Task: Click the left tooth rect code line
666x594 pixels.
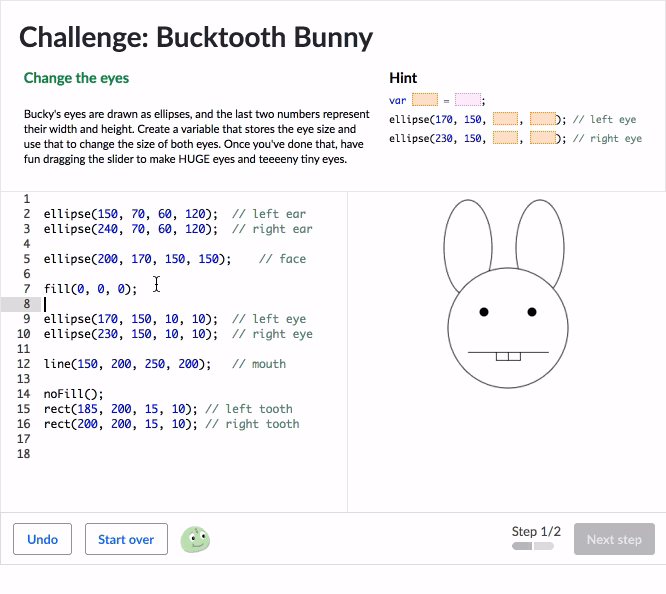Action: click(168, 409)
